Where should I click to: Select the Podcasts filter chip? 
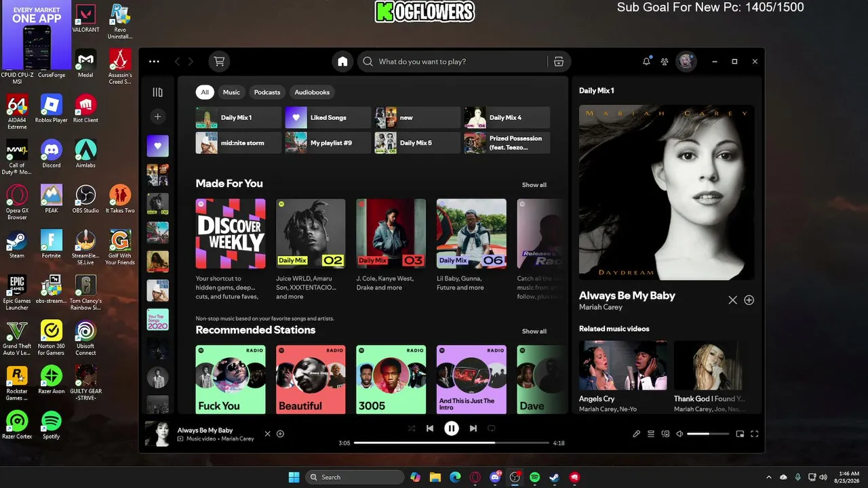267,92
